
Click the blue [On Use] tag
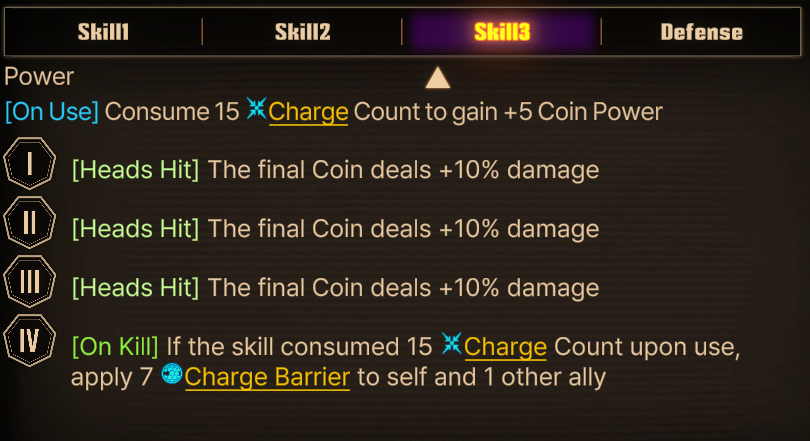click(51, 111)
